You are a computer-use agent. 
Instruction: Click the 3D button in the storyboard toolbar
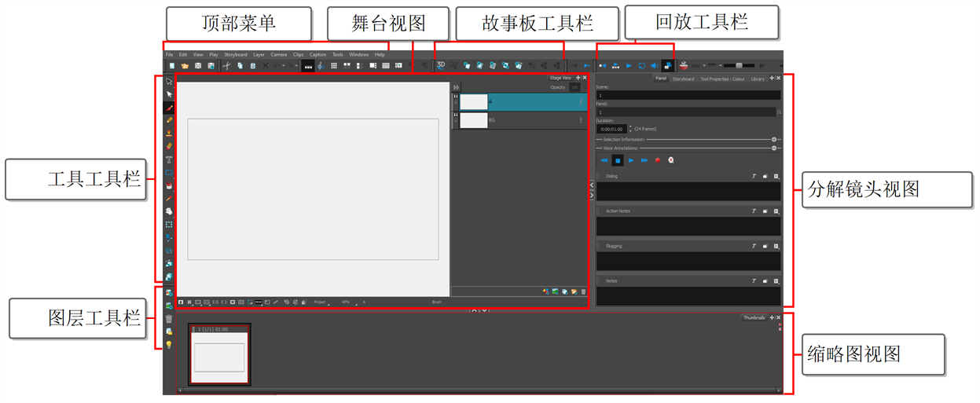441,65
